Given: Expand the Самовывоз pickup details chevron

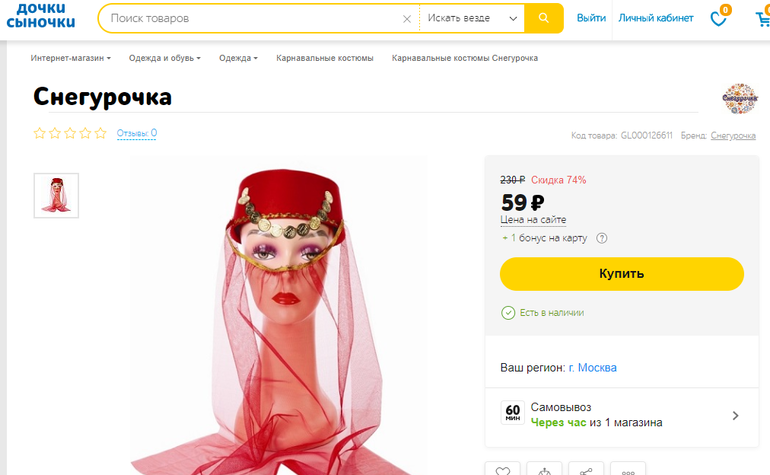Looking at the screenshot, I should (x=735, y=415).
